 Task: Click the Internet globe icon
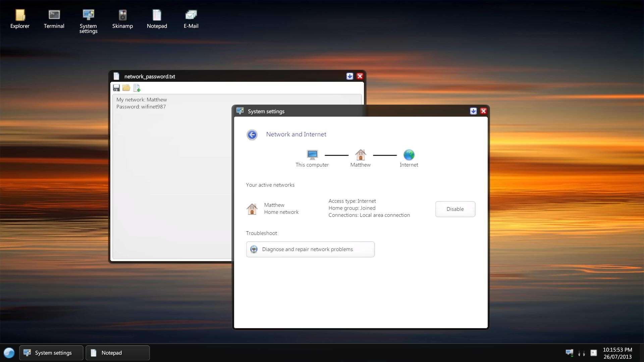pos(409,155)
